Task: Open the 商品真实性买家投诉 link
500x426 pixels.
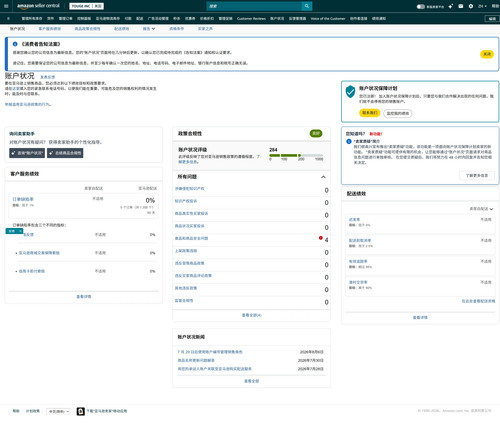Action: coord(191,213)
